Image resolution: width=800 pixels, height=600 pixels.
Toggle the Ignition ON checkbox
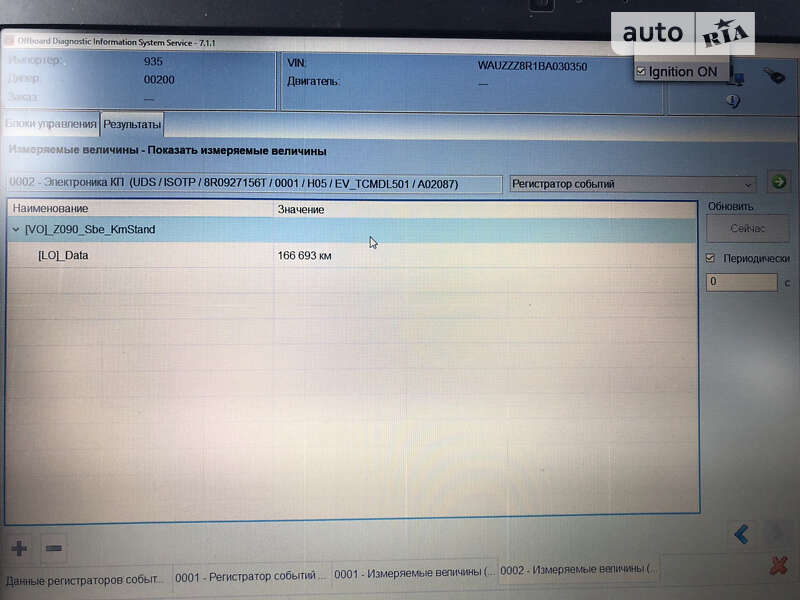(x=640, y=71)
